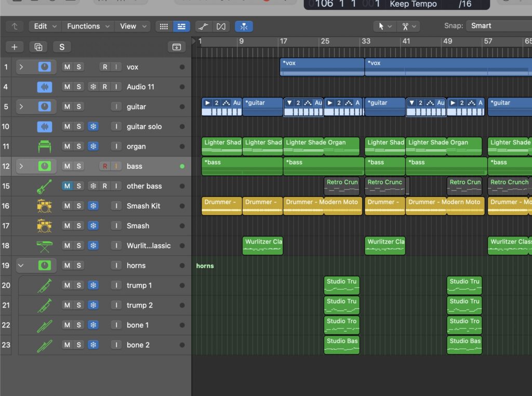Solo the organ track
Screen dimensions: 532x396
pos(79,147)
